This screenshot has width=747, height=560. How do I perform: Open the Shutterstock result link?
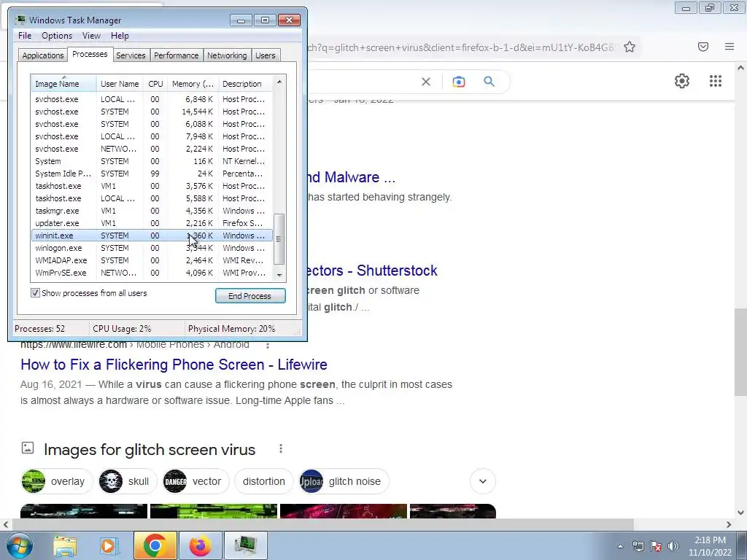373,271
